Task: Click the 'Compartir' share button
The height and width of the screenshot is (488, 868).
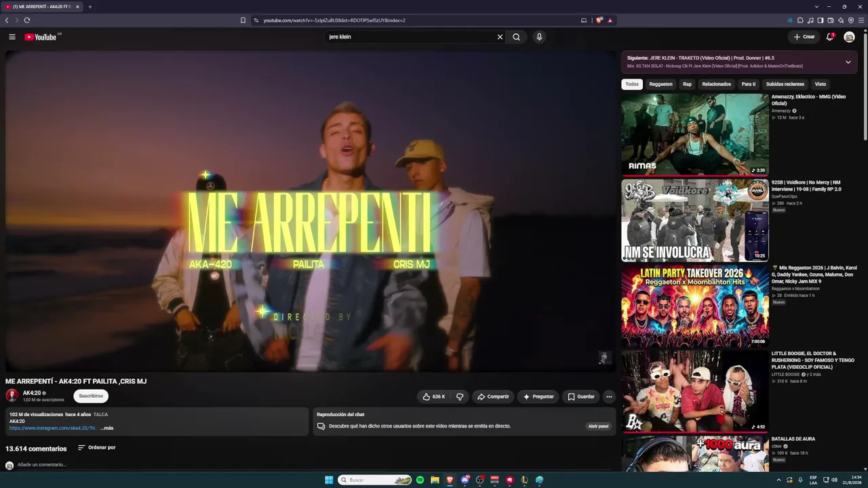Action: click(x=493, y=396)
